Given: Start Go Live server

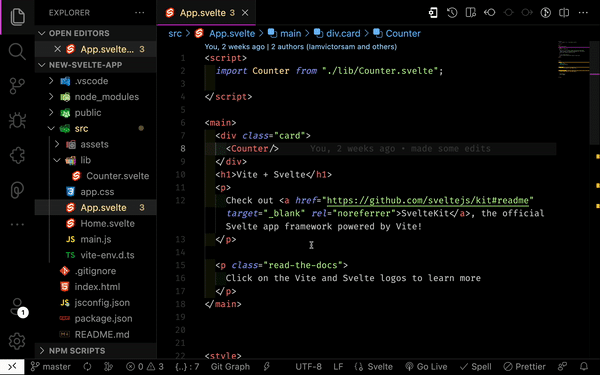Looking at the screenshot, I should [426, 367].
